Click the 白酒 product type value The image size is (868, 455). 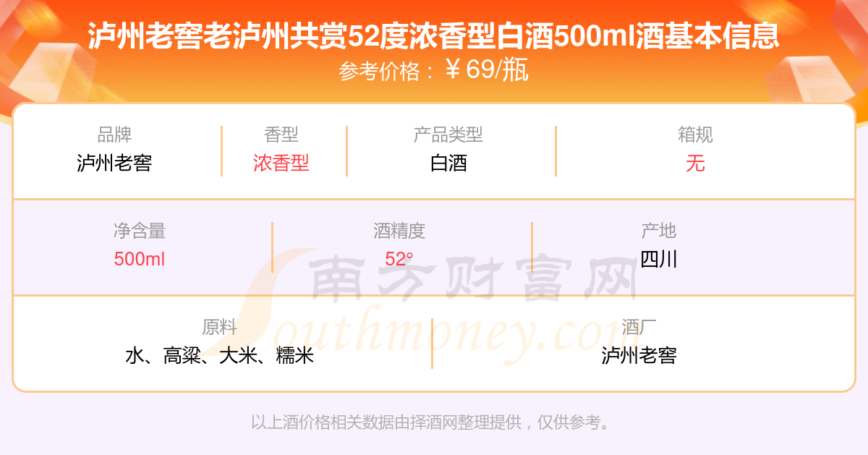pyautogui.click(x=448, y=163)
